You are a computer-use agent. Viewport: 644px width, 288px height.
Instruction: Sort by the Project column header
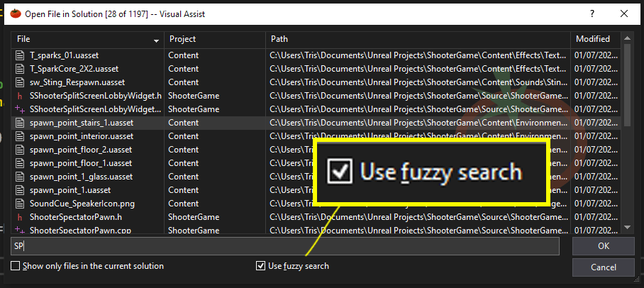tap(213, 39)
